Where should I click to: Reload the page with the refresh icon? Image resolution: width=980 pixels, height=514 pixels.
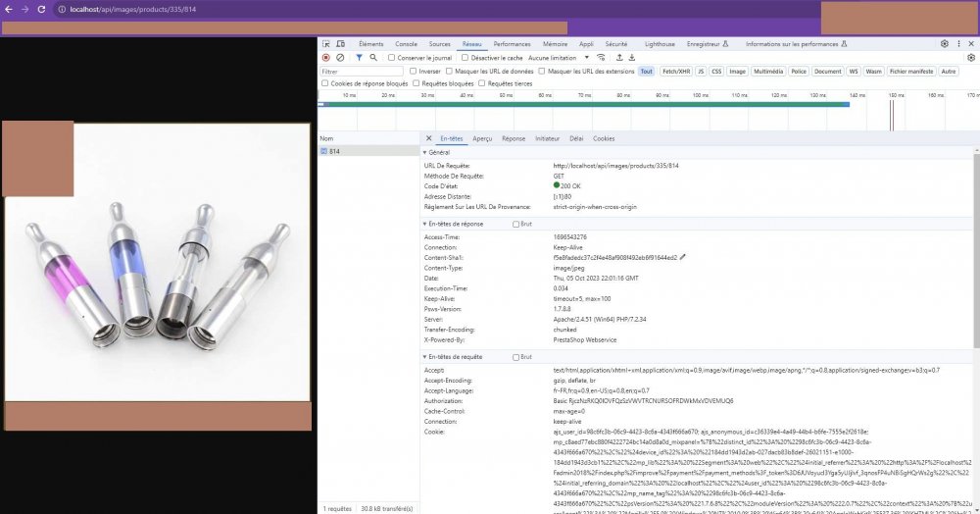41,10
